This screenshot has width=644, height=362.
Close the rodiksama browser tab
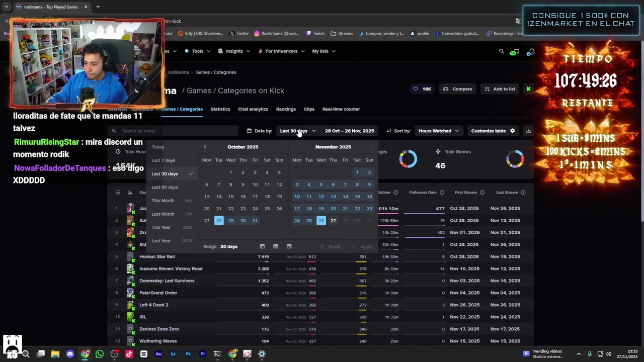point(86,7)
